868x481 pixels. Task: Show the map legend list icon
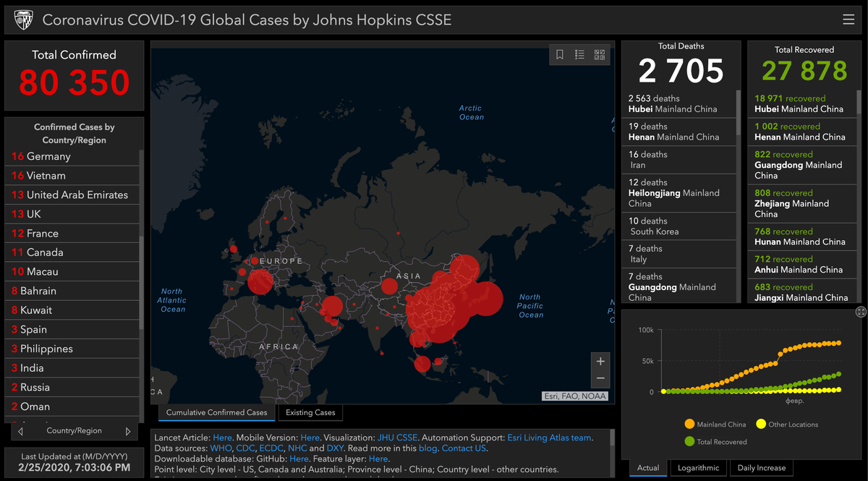point(579,54)
